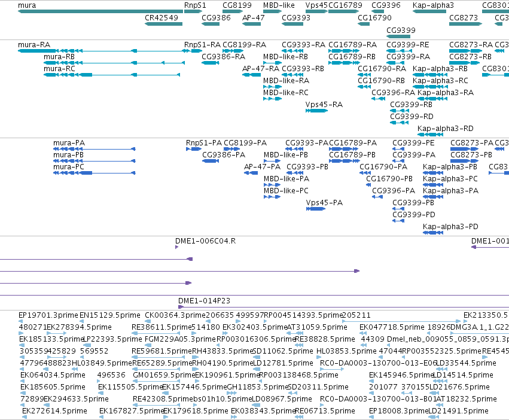Image resolution: width=509 pixels, height=420 pixels.
Task: Select the mura-PC protein label
Action: [x=69, y=167]
